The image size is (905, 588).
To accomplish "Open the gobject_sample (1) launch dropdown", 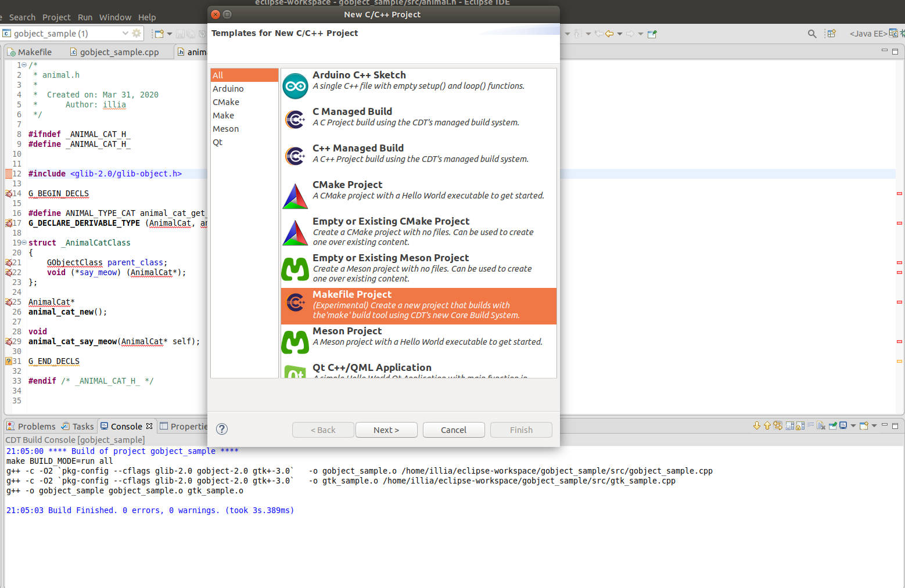I will click(x=125, y=33).
